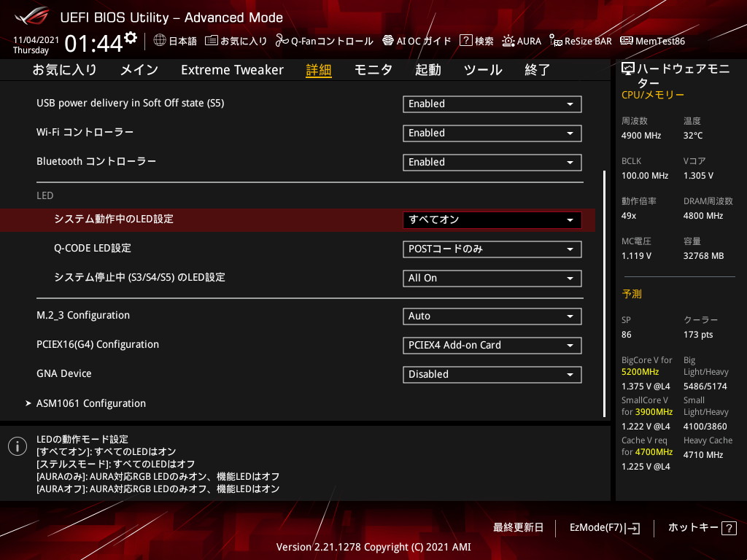Click 1.305 V core voltage value
Image resolution: width=747 pixels, height=560 pixels.
click(698, 176)
